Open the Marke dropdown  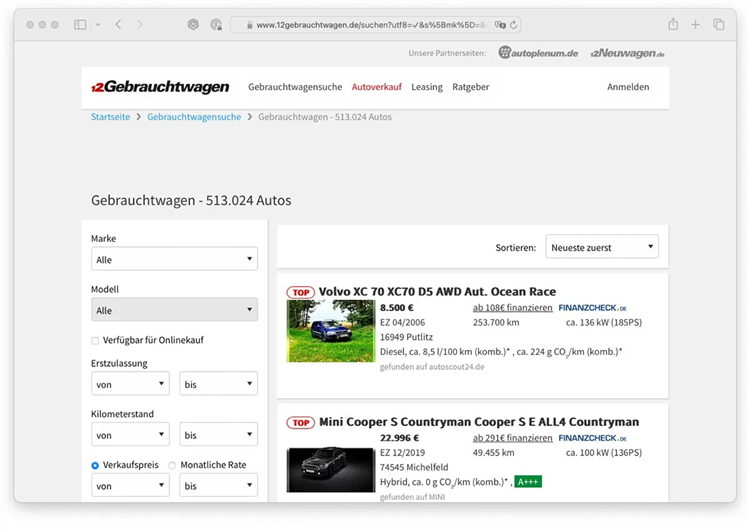pos(175,259)
